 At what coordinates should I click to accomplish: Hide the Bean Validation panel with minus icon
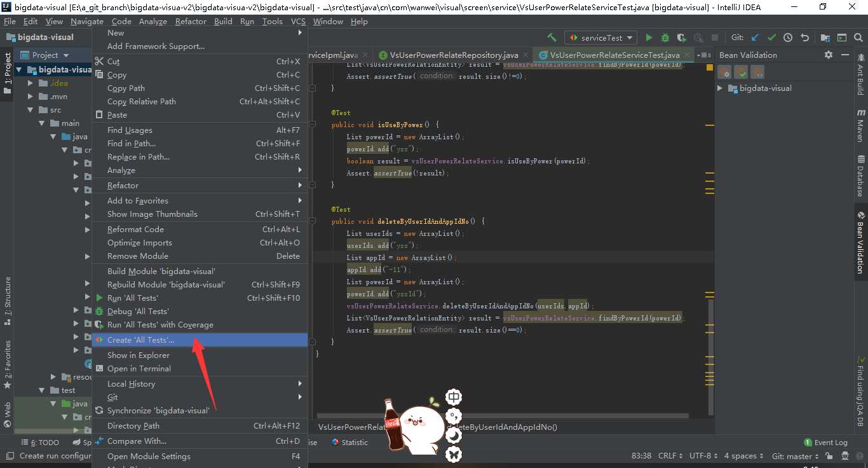click(x=844, y=55)
